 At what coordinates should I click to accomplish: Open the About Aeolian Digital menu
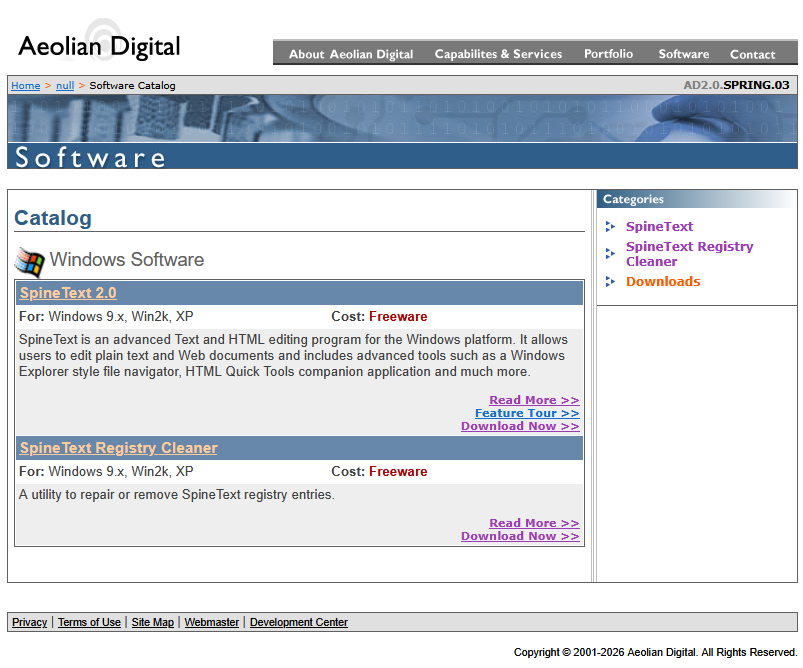pos(350,54)
